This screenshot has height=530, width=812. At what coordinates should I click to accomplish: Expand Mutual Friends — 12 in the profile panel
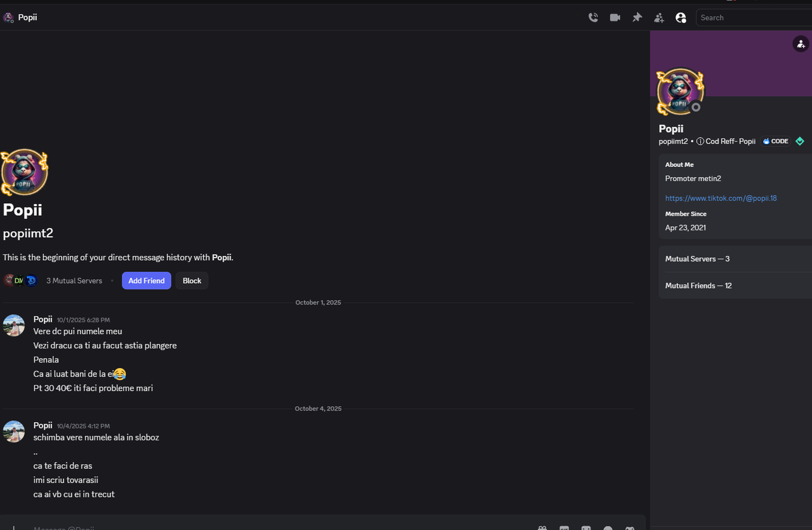735,286
